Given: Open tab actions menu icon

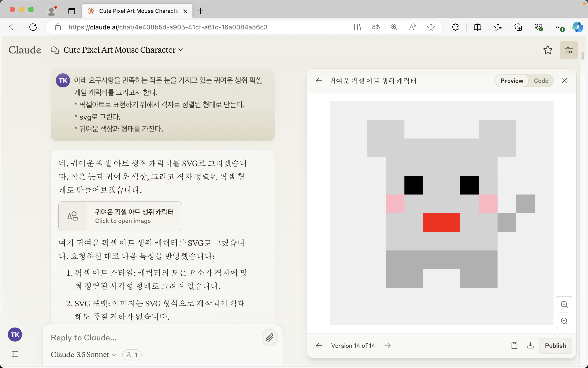Looking at the screenshot, I should point(72,11).
